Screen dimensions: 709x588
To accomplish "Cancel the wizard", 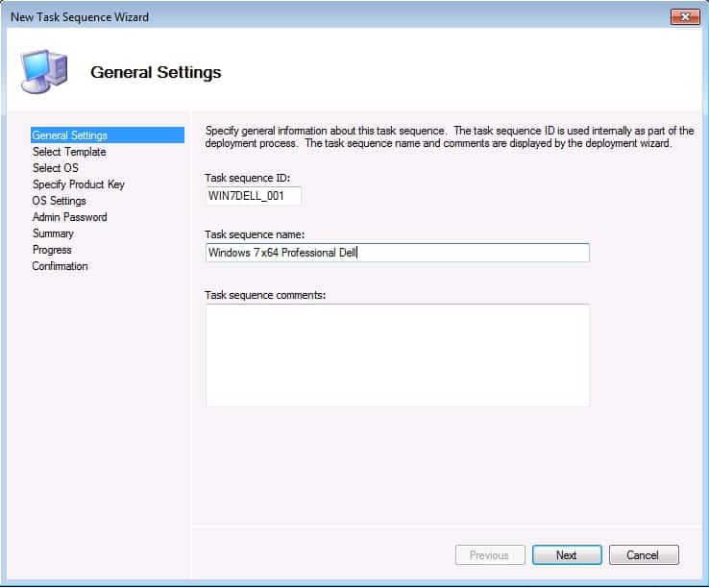I will (x=644, y=555).
